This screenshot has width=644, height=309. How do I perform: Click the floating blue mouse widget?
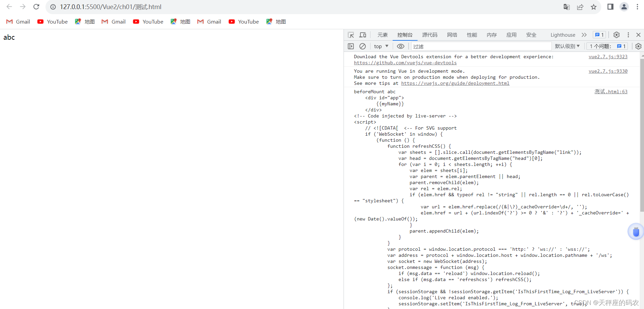636,232
